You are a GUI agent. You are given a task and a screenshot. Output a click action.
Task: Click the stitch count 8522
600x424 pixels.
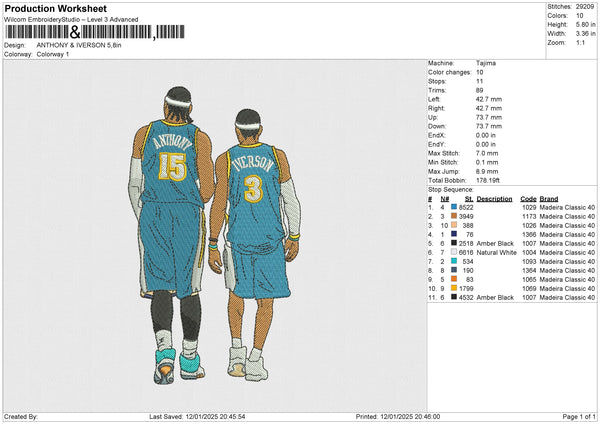point(466,207)
